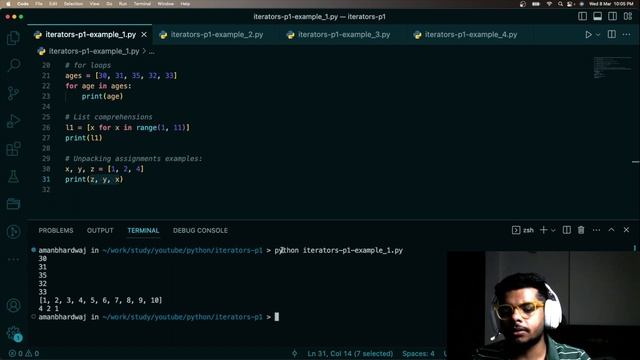Split the terminal pane

point(567,230)
